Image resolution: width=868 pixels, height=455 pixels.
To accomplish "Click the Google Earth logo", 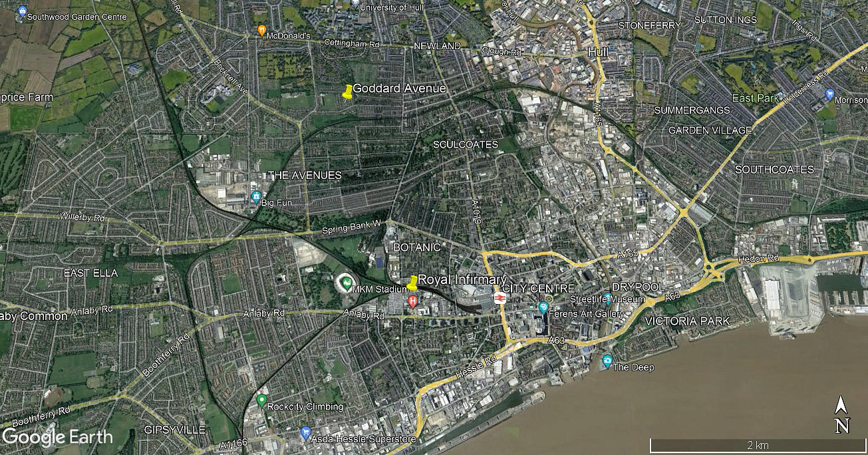I will click(x=57, y=437).
